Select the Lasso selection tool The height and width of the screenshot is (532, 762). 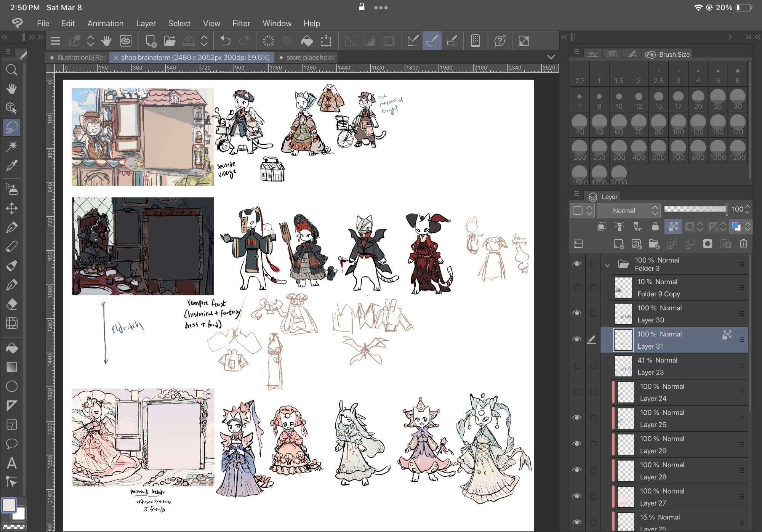(11, 127)
